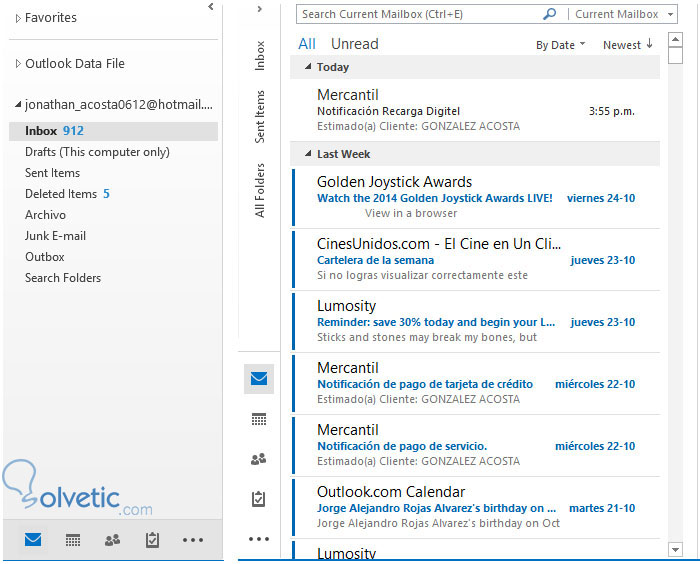
Task: Open vertical Sent Items shortcut
Action: [260, 117]
